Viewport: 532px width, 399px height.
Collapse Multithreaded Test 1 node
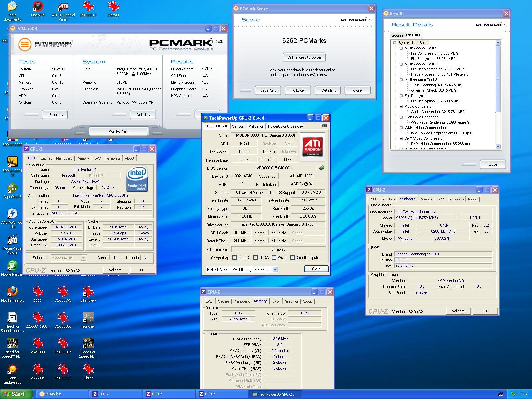coord(401,48)
